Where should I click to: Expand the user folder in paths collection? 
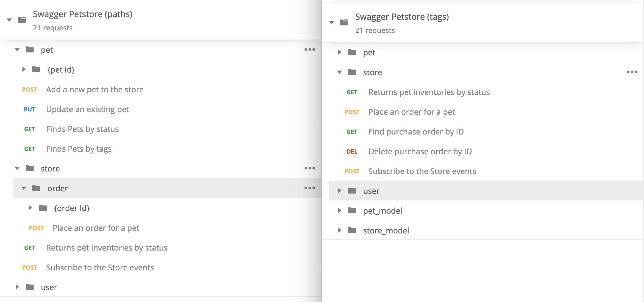tap(17, 287)
